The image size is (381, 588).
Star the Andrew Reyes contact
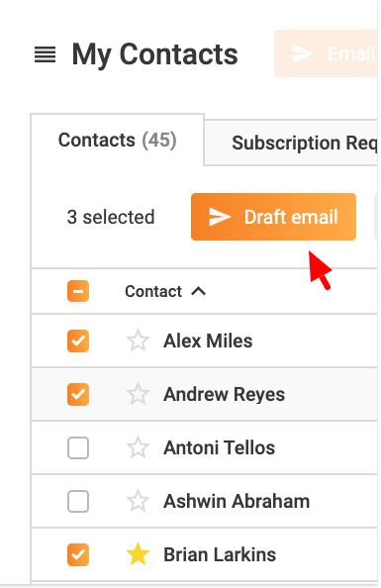(x=138, y=394)
